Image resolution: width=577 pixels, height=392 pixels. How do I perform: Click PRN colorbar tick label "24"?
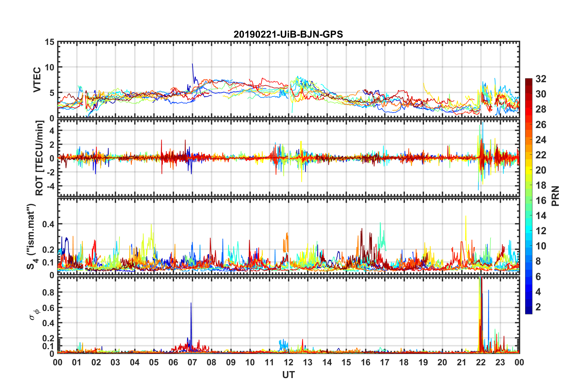coord(541,140)
